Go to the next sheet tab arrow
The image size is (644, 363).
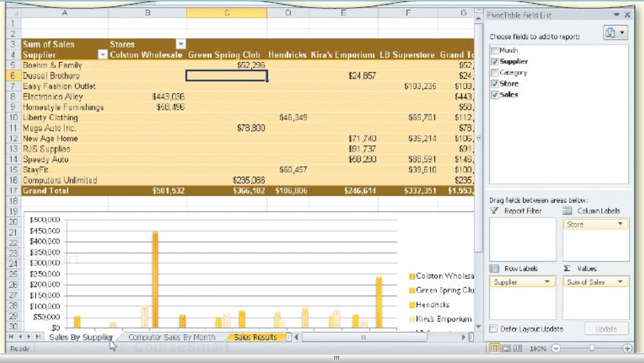29,337
